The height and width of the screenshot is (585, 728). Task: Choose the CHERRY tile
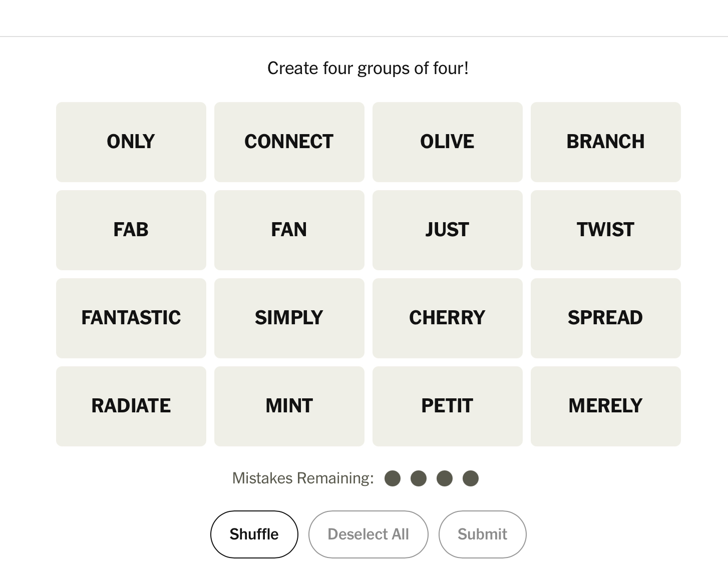(447, 318)
